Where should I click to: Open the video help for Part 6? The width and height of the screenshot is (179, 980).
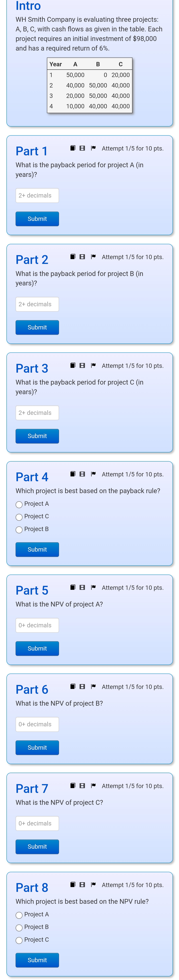coord(82,687)
